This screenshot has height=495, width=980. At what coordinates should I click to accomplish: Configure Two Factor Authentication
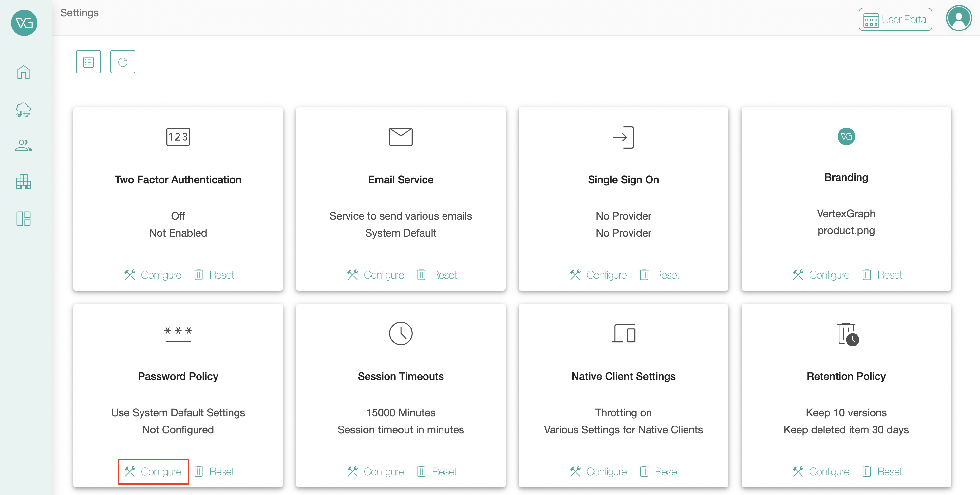153,274
